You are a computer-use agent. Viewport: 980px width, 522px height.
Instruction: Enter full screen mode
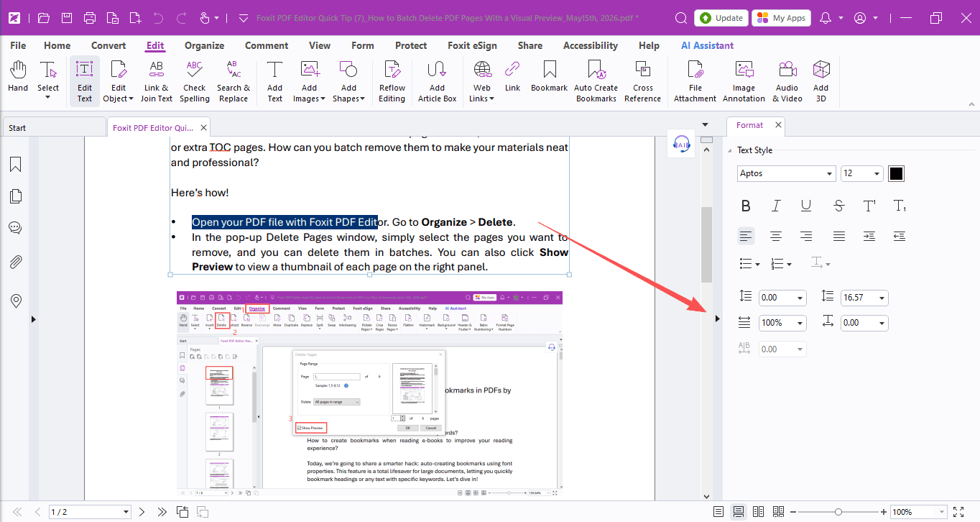(958, 512)
